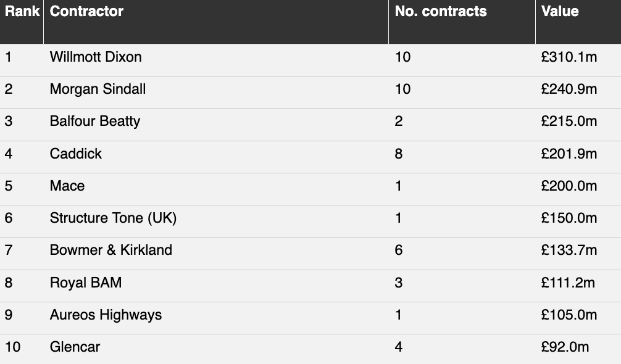
Task: Select the Willmott Dixon contractor name
Action: (x=96, y=57)
